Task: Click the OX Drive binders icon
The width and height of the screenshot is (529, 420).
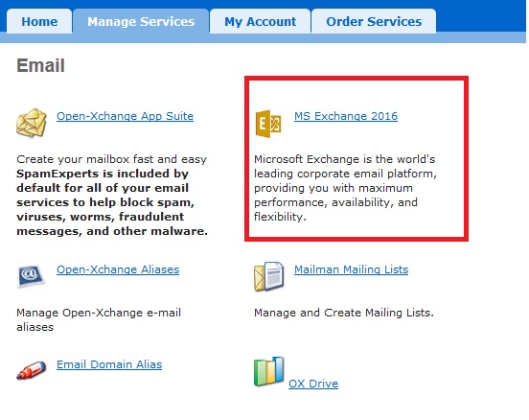Action: pos(269,371)
